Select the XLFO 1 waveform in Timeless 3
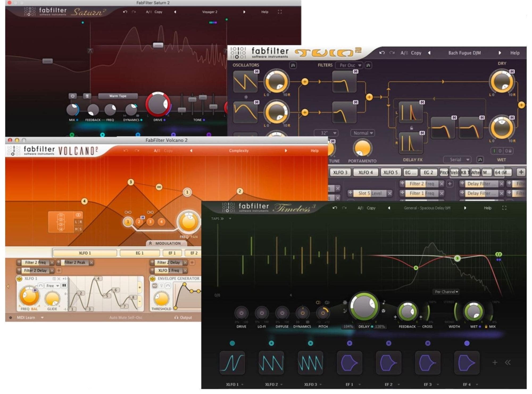The width and height of the screenshot is (532, 394). pyautogui.click(x=232, y=363)
